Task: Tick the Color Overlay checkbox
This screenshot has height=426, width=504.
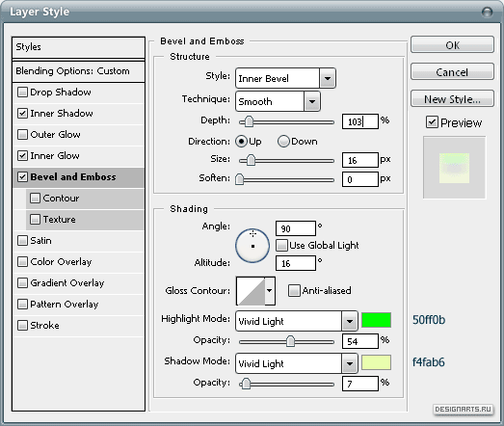Action: click(22, 262)
